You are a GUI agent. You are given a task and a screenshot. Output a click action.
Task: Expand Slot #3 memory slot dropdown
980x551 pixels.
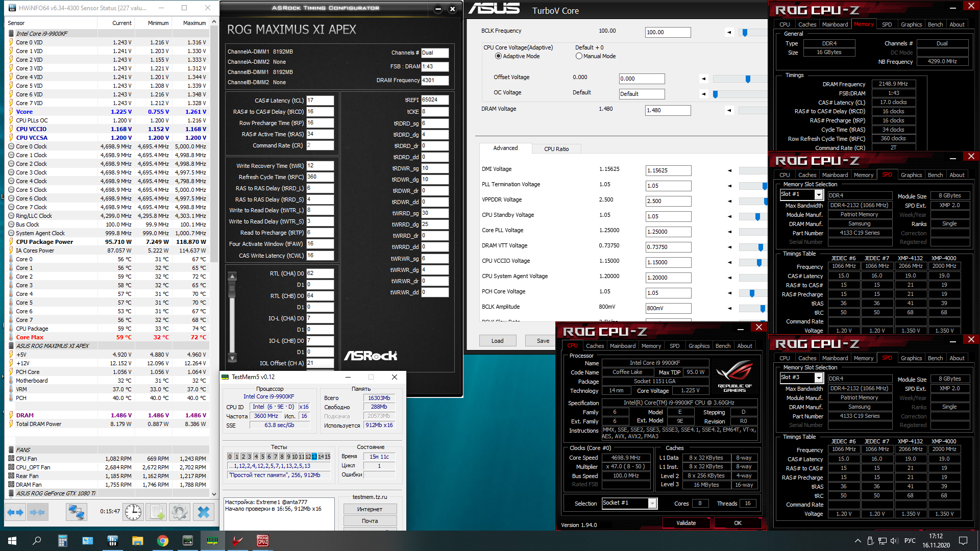(x=819, y=378)
